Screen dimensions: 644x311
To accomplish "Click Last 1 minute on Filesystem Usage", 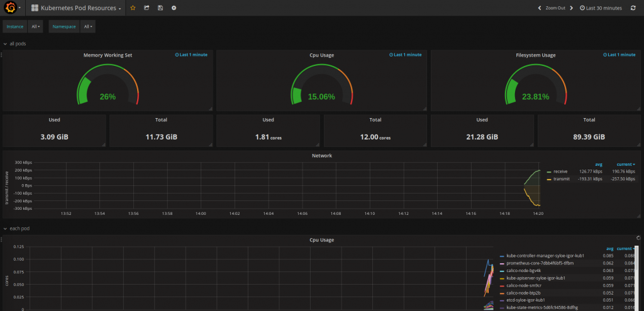I will (619, 55).
